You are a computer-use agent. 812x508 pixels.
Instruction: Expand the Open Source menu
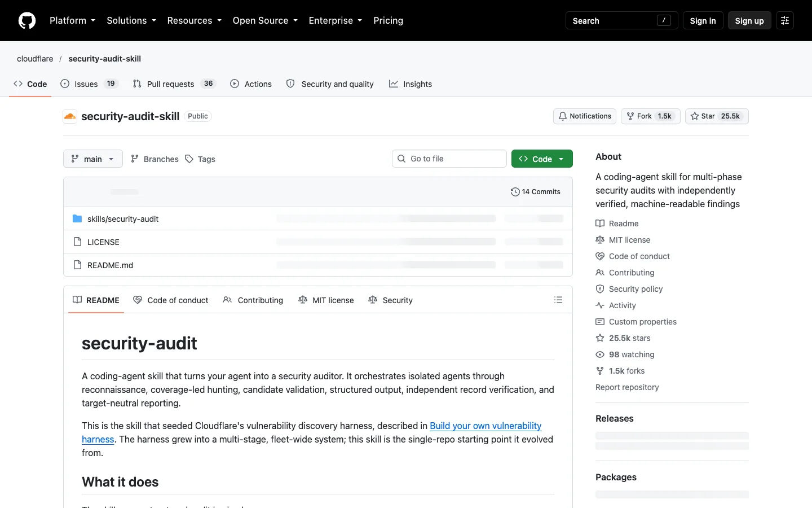coord(265,20)
